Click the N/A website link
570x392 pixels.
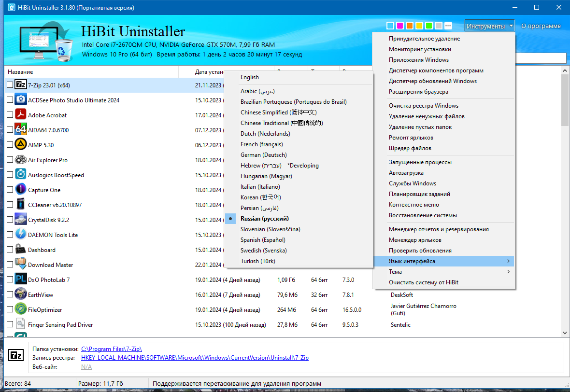click(86, 366)
